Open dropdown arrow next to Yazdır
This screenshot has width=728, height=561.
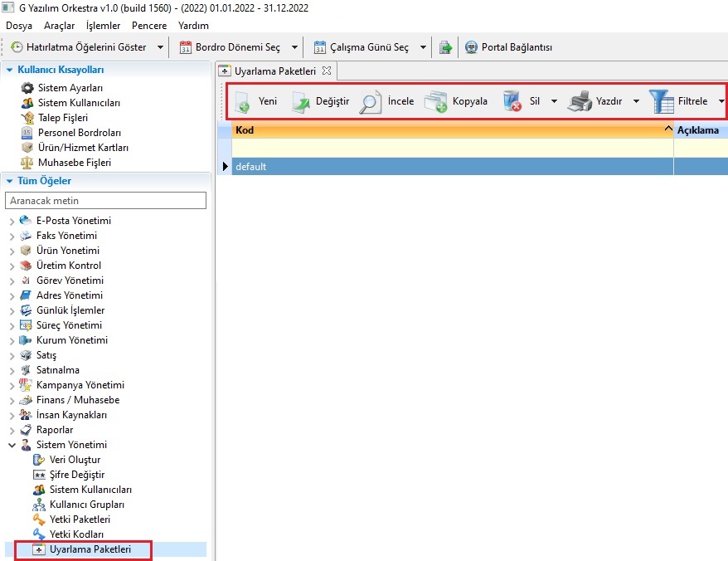click(x=636, y=102)
